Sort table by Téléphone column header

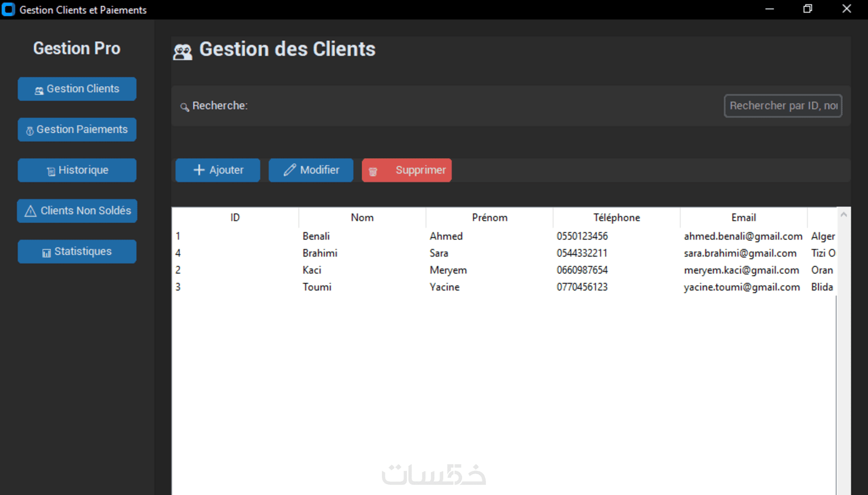(617, 217)
